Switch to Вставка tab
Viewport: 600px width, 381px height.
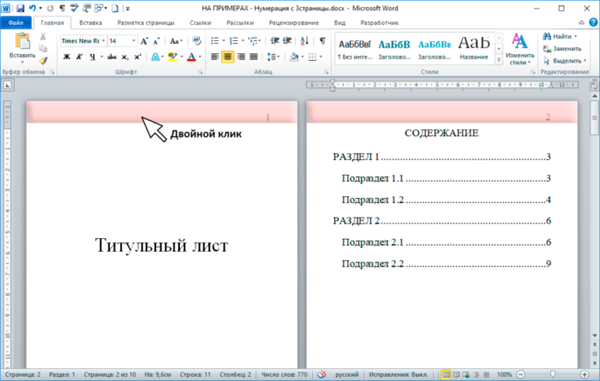pyautogui.click(x=91, y=23)
